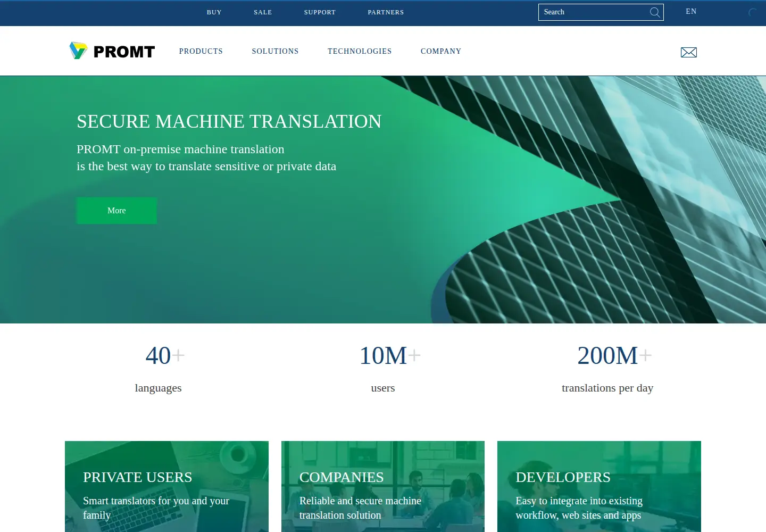Click 'Smart translators for you and your family' text
Viewport: 766px width, 532px height.
click(156, 508)
